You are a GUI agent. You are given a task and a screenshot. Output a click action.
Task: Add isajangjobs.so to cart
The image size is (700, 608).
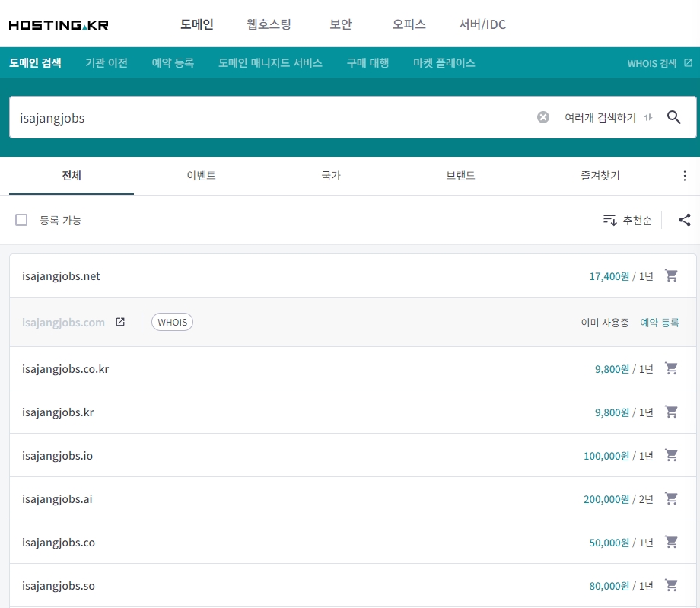click(671, 585)
